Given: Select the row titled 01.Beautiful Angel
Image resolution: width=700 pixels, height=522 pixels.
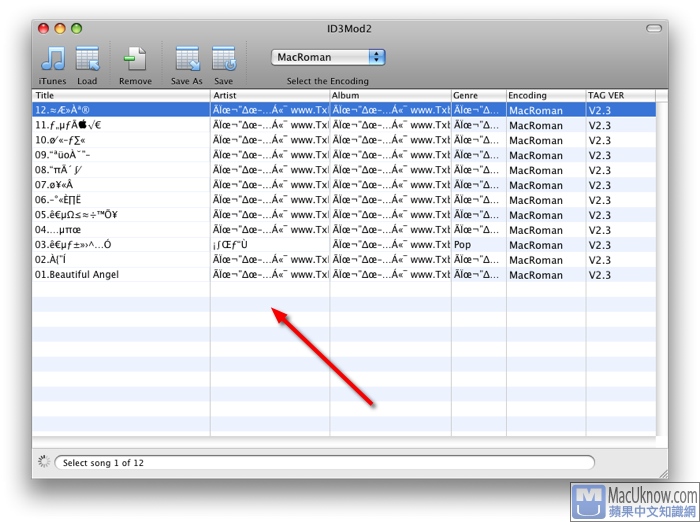Looking at the screenshot, I should (344, 275).
